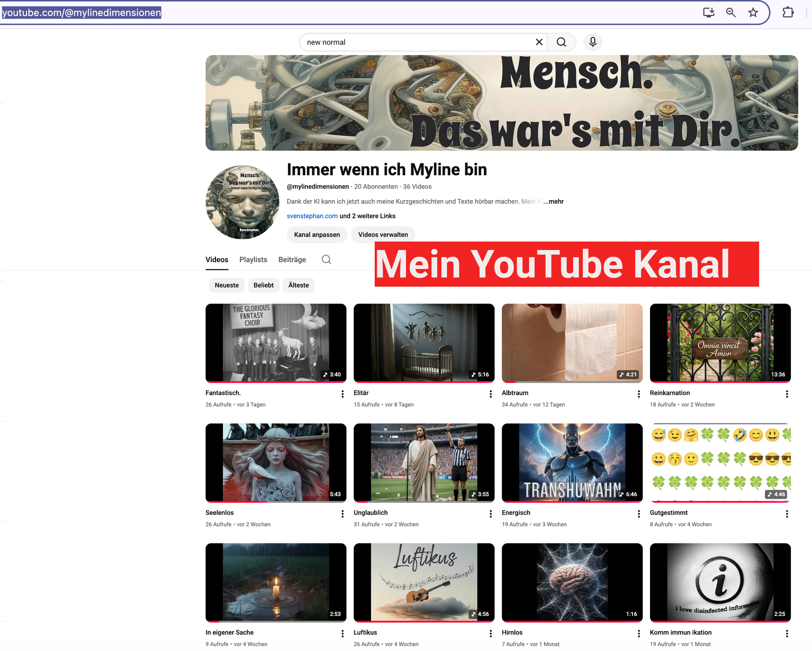Image resolution: width=812 pixels, height=651 pixels.
Task: Open options menu for Fantastisch video
Action: point(342,394)
